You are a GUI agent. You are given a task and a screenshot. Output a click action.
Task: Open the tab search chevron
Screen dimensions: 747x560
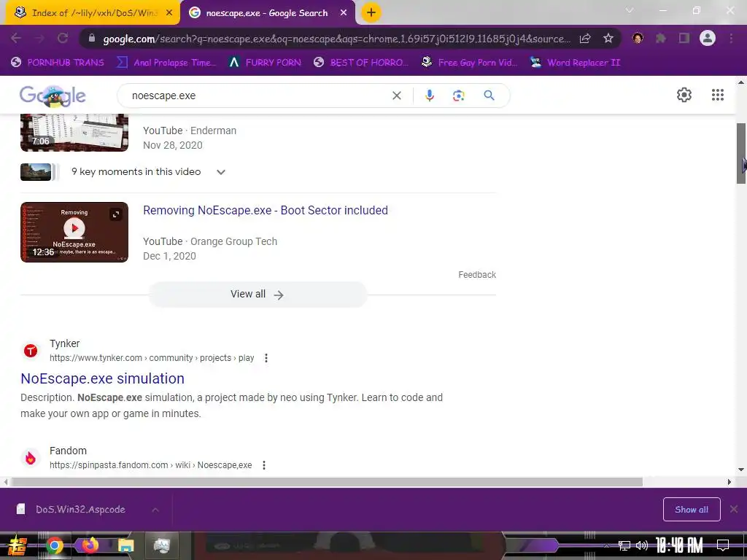pos(630,10)
